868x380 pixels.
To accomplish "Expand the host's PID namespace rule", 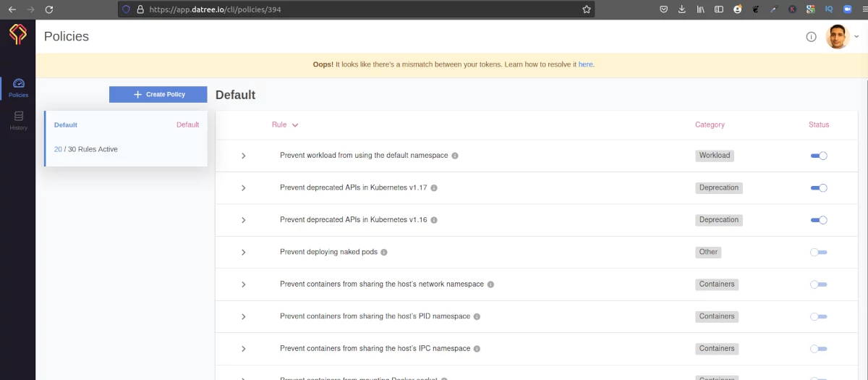I will click(x=244, y=316).
